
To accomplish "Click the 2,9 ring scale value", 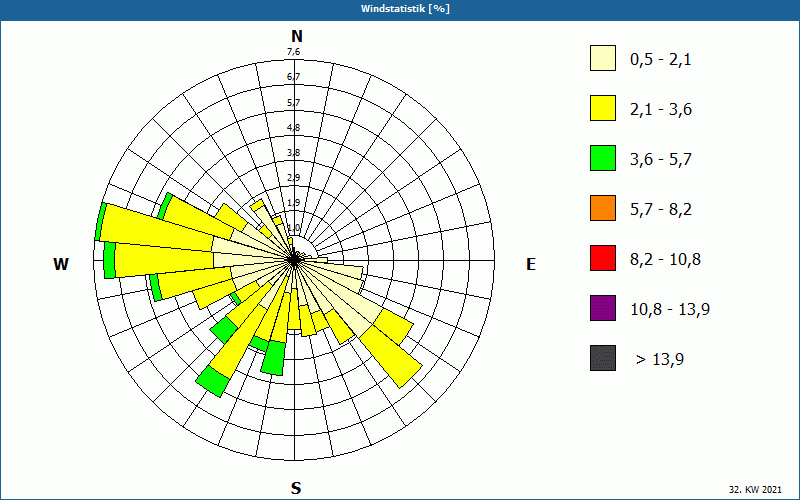I will click(x=293, y=178).
